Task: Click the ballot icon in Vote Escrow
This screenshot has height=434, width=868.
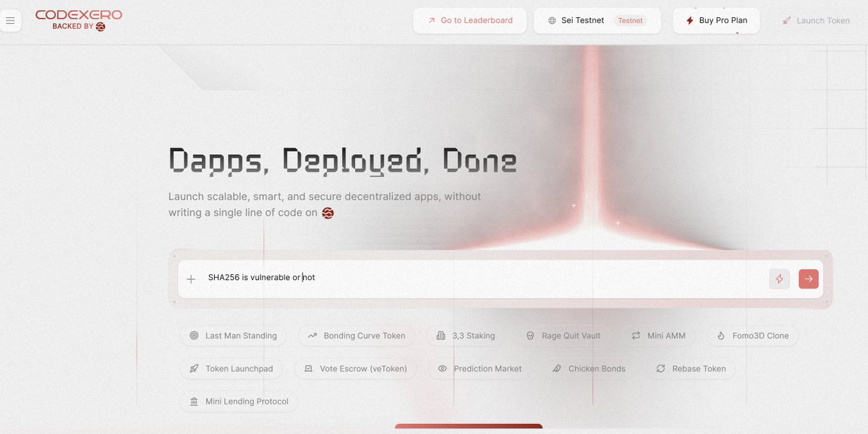Action: pos(308,369)
